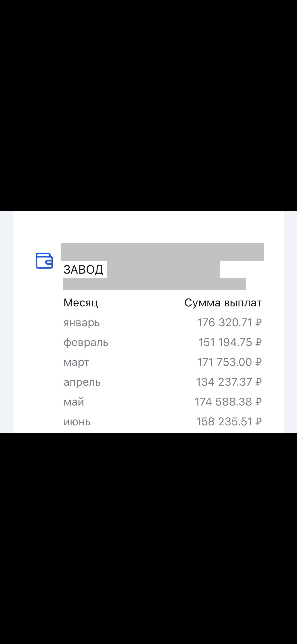Click the Месяц column header
Viewport: 297px width, 644px height.
coord(81,303)
